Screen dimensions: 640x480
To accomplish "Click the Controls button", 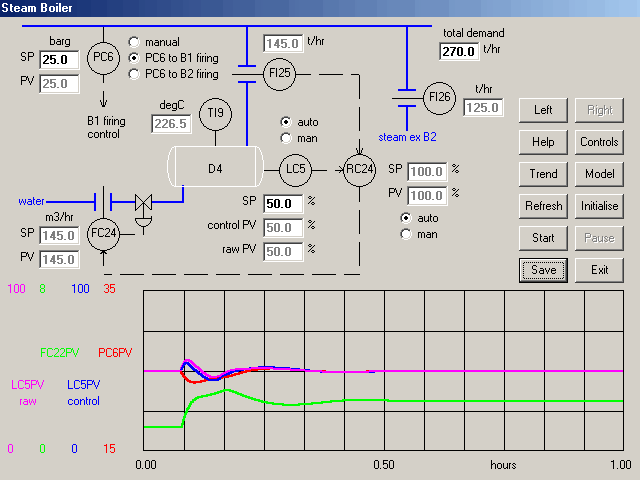I will pyautogui.click(x=599, y=142).
